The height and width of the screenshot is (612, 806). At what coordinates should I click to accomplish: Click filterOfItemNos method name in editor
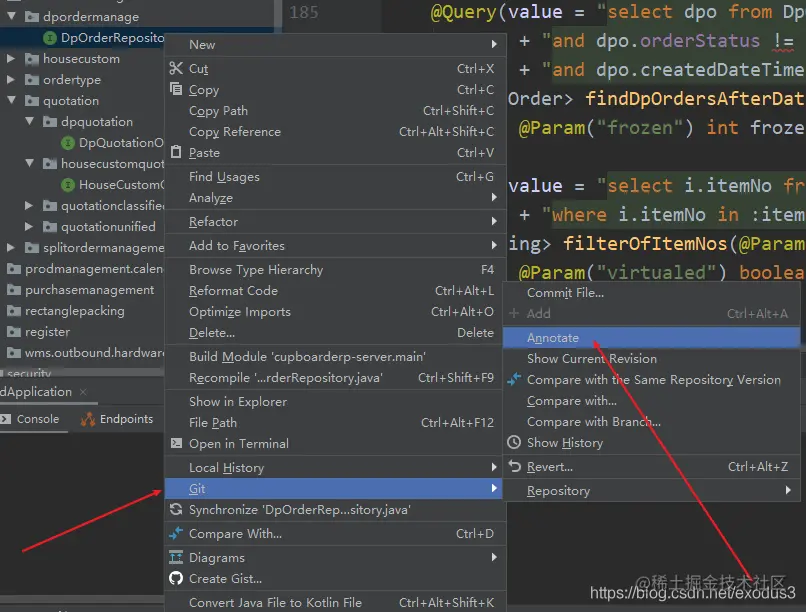pyautogui.click(x=646, y=243)
